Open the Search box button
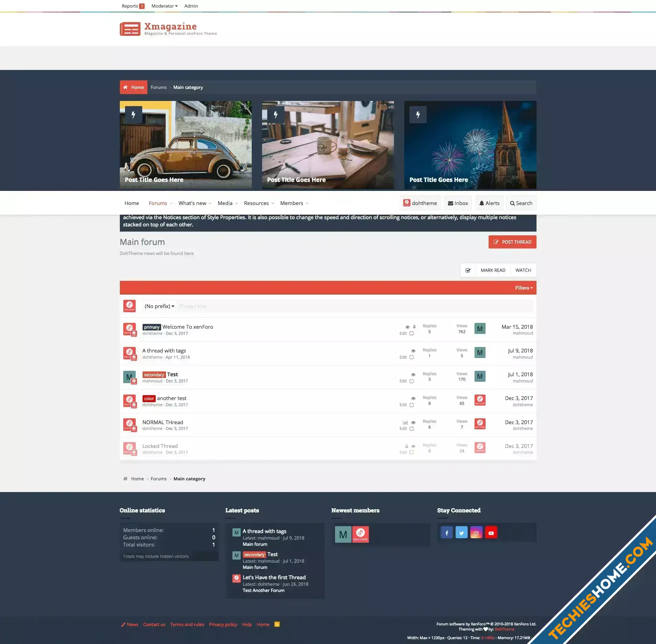 (521, 203)
